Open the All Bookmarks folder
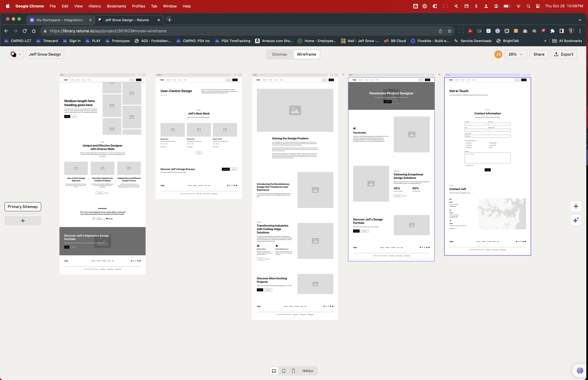Screen dimensions: 588x380 pyautogui.click(x=567, y=41)
